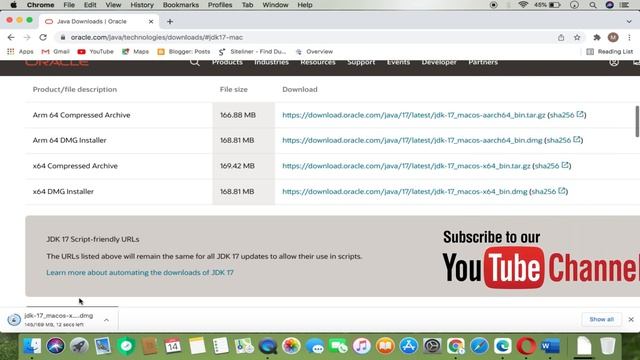Open Oracle Support navigation menu

tap(361, 62)
